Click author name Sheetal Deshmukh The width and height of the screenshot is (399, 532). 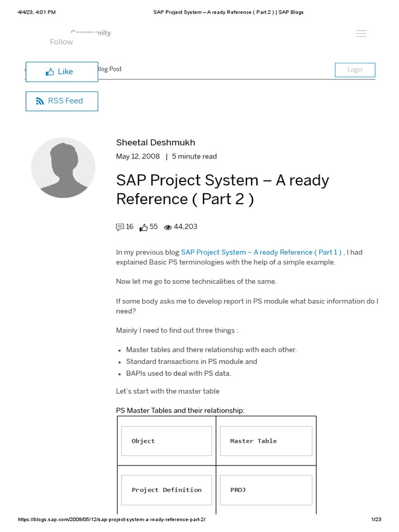pyautogui.click(x=156, y=142)
